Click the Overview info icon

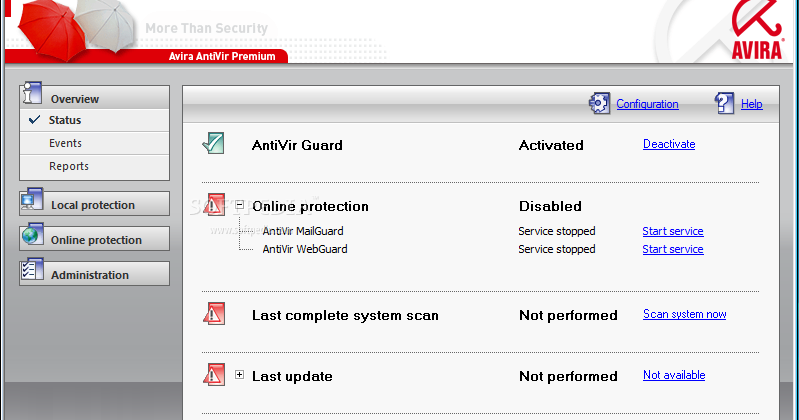coord(32,93)
